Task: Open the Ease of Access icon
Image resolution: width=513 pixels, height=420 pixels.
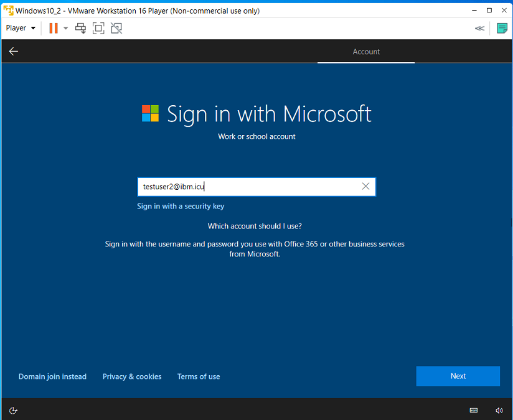Action: [12, 410]
